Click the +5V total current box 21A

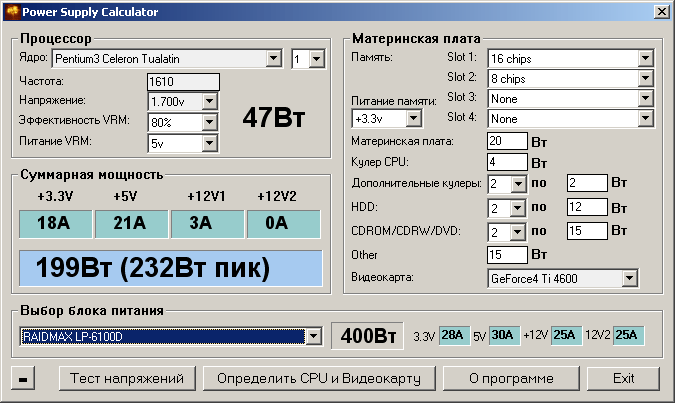131,224
